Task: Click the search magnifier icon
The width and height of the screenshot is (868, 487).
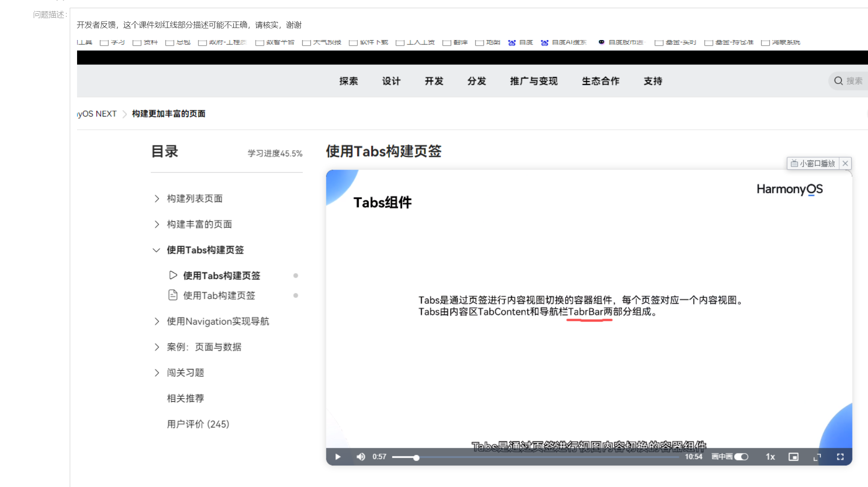Action: point(838,81)
